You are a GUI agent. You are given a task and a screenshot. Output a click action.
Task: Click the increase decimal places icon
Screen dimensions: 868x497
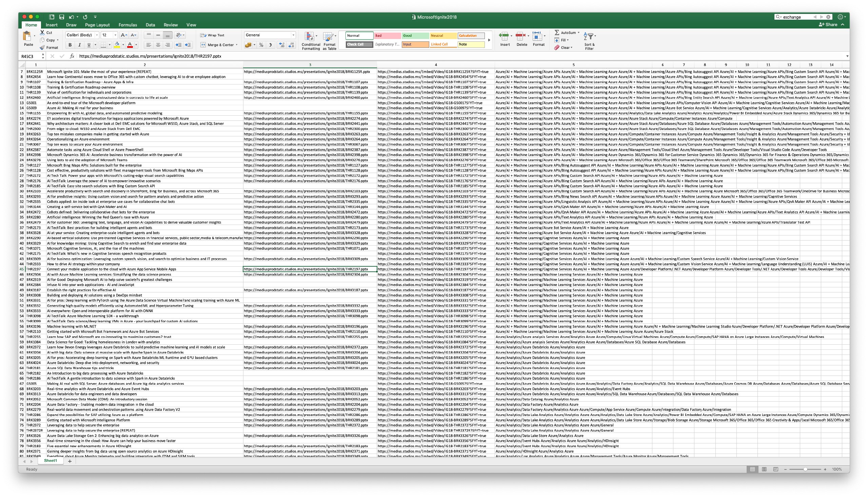click(281, 45)
